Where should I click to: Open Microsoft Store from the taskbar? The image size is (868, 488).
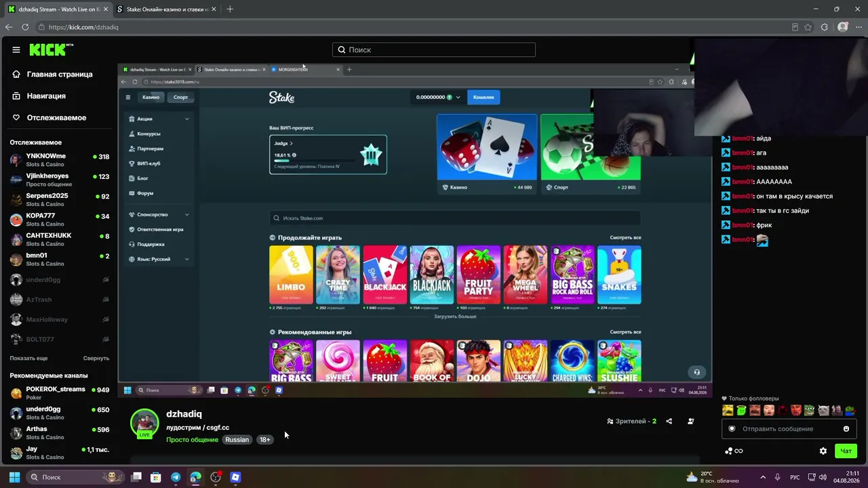tap(155, 477)
